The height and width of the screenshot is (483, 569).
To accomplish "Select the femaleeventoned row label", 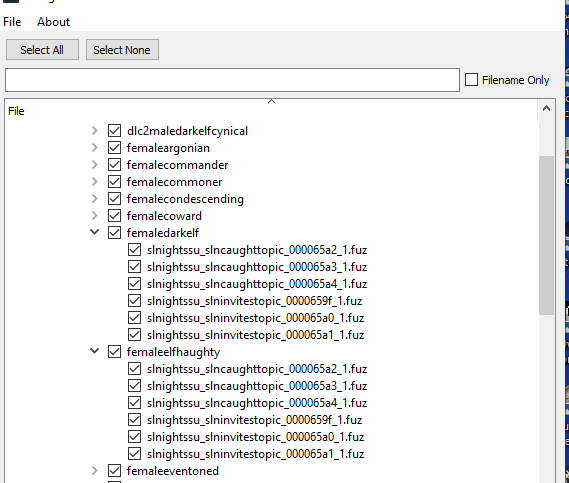I will click(x=173, y=471).
